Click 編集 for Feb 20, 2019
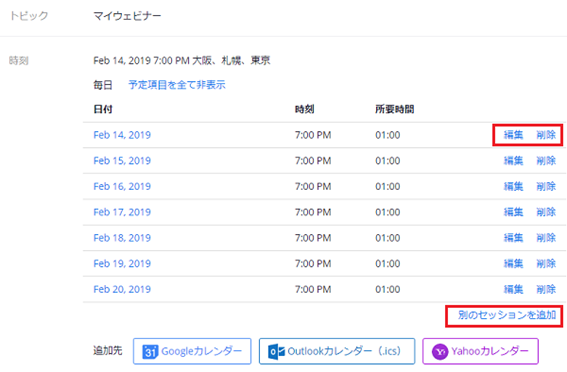The image size is (567, 372). tap(513, 289)
